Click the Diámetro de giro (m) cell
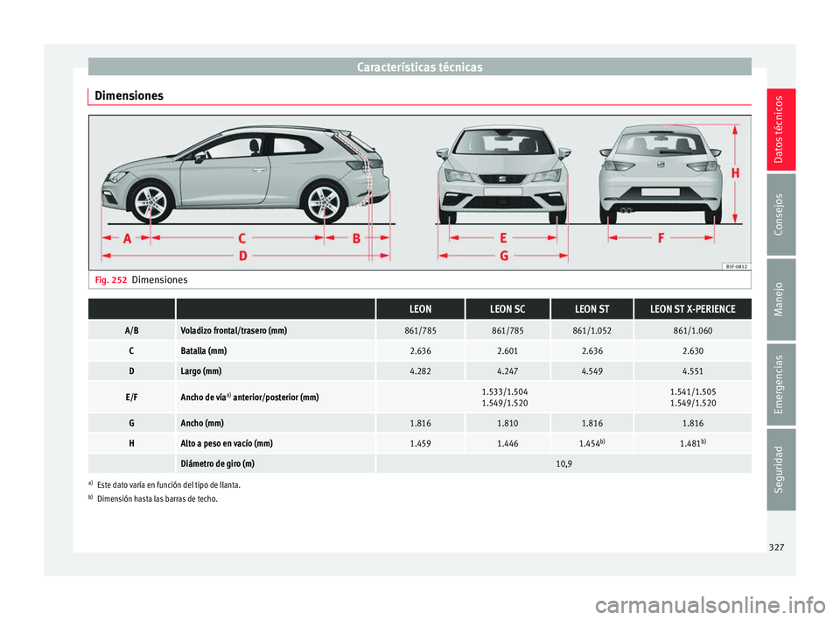 (x=276, y=463)
